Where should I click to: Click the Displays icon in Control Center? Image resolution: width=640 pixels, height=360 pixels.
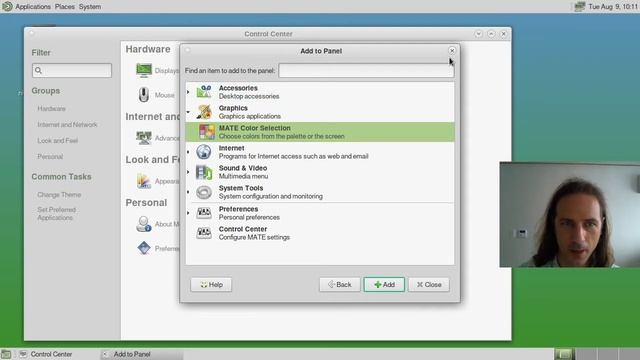click(x=144, y=71)
